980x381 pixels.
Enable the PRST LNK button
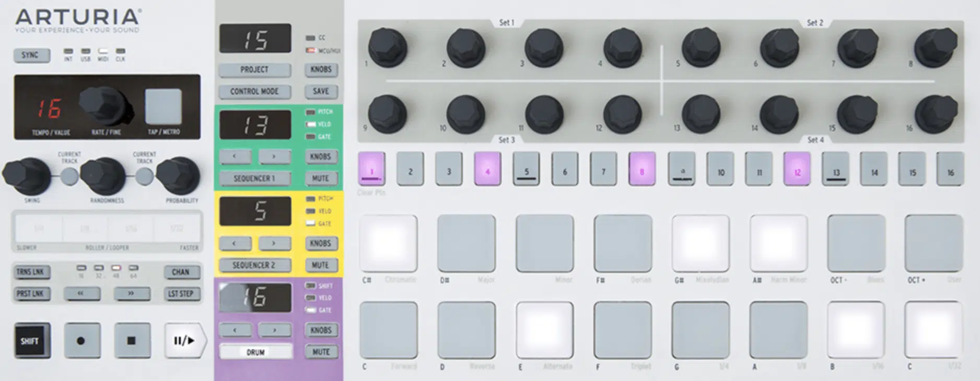[x=32, y=294]
